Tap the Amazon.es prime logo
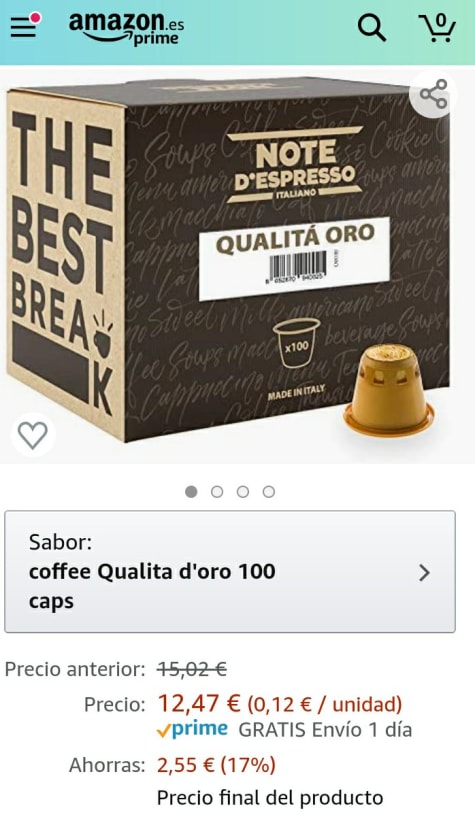 [126, 29]
